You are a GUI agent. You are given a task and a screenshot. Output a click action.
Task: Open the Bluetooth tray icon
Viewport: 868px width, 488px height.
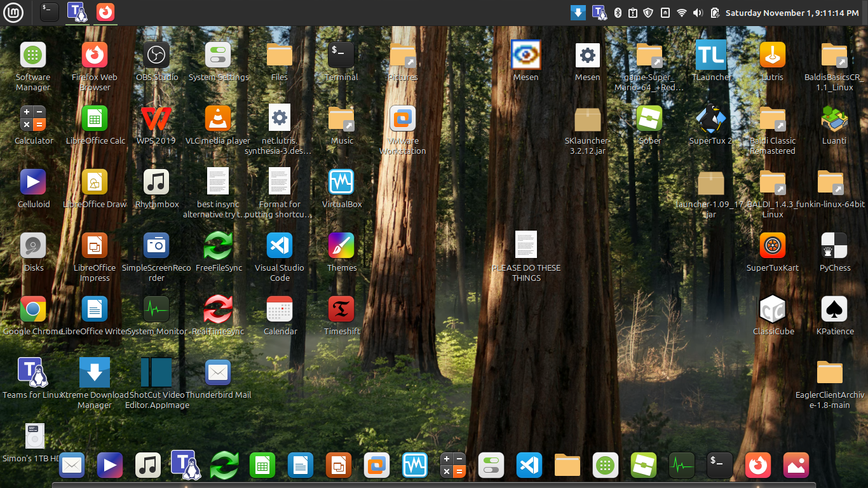click(x=618, y=13)
